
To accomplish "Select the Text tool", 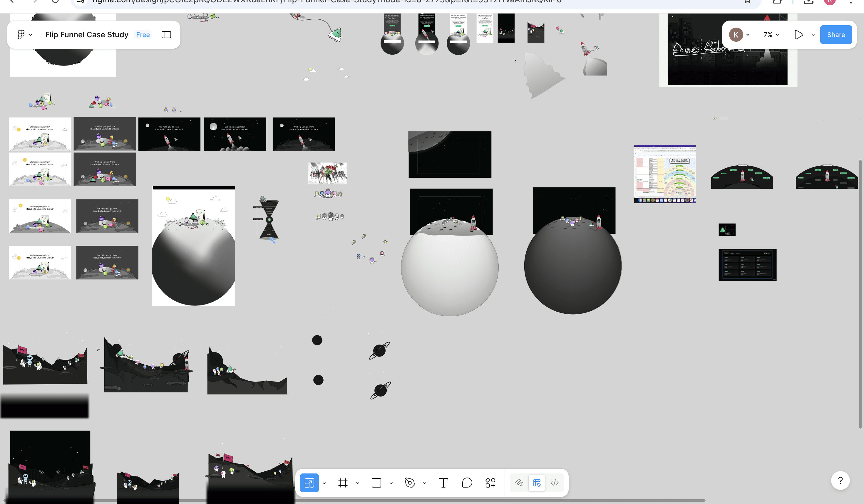I will coord(443,483).
